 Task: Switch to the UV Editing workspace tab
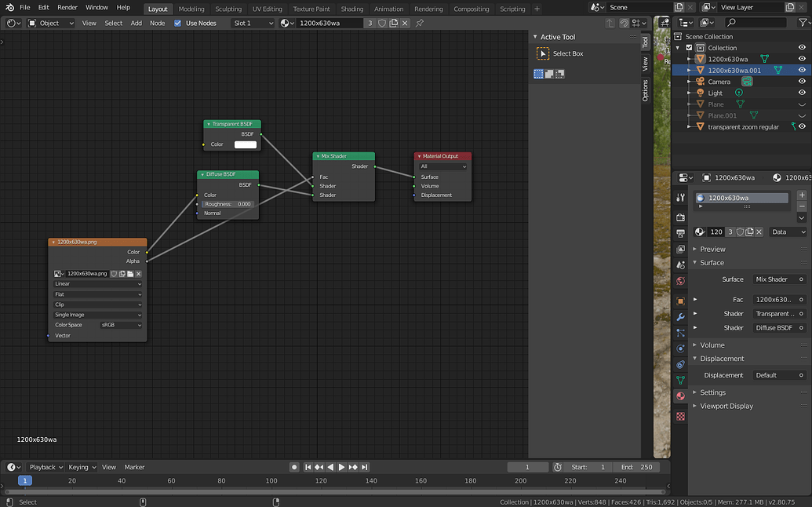point(268,9)
